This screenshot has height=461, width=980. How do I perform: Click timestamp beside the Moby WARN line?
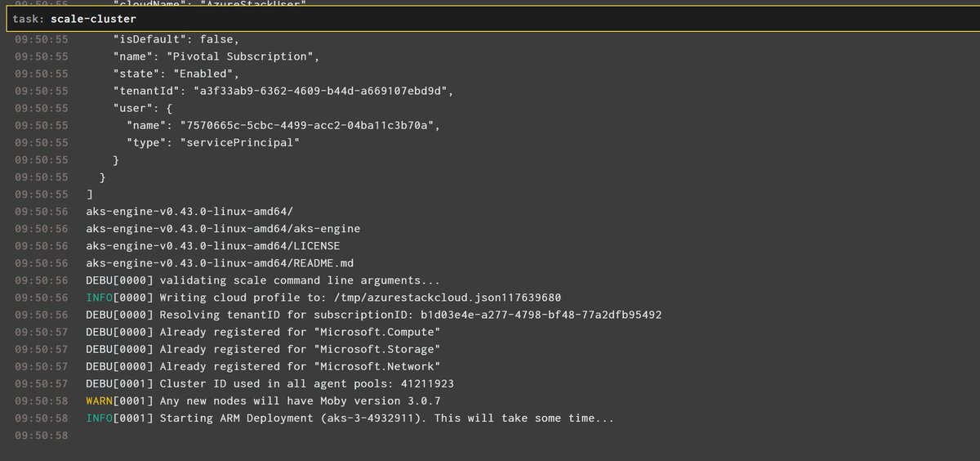pyautogui.click(x=42, y=401)
